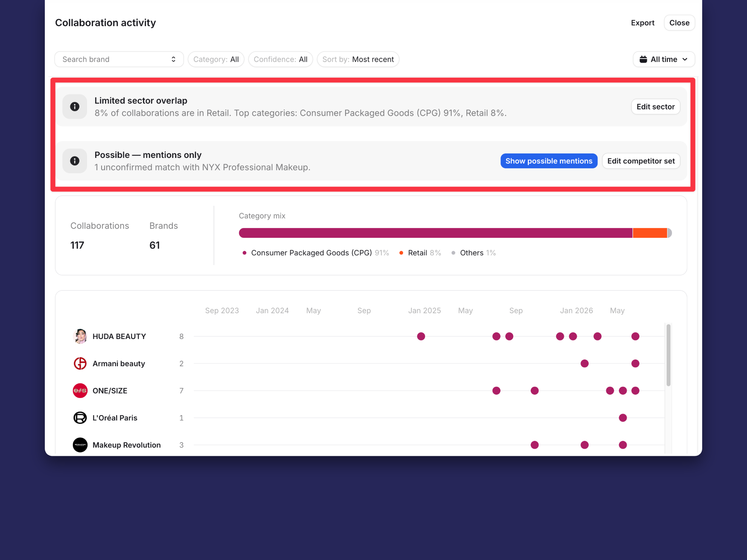Click the Edit sector button

point(655,107)
